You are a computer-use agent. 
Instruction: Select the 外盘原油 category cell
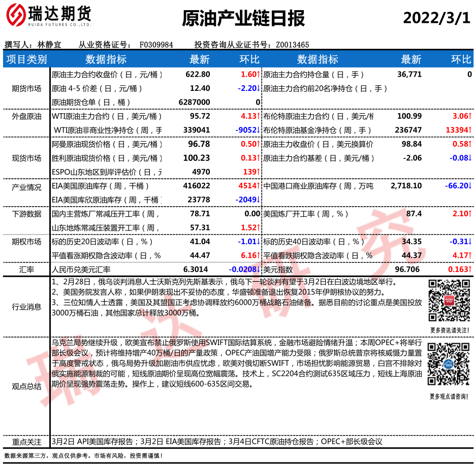click(x=26, y=116)
